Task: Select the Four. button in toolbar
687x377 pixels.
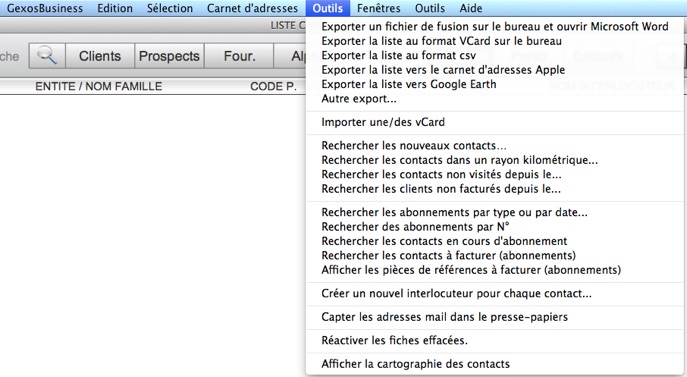Action: [239, 56]
